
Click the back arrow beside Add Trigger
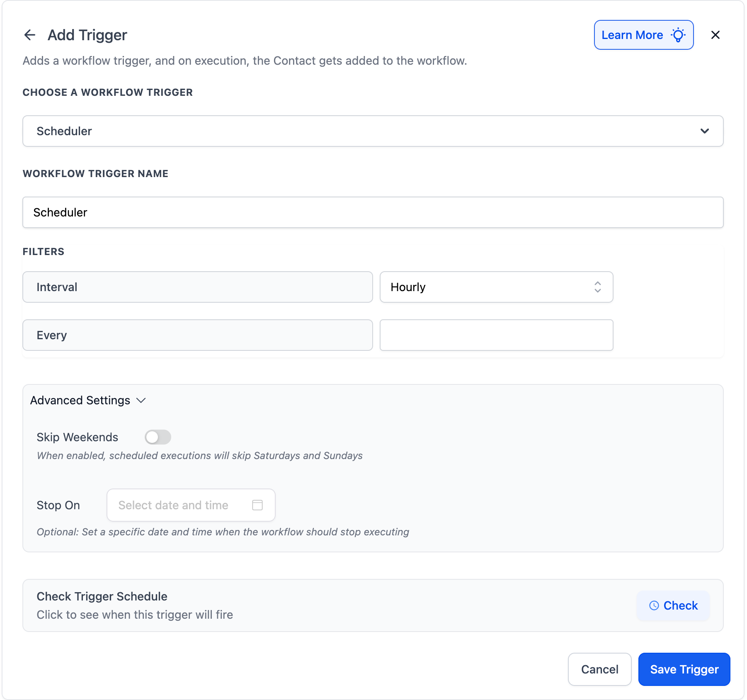[x=30, y=35]
